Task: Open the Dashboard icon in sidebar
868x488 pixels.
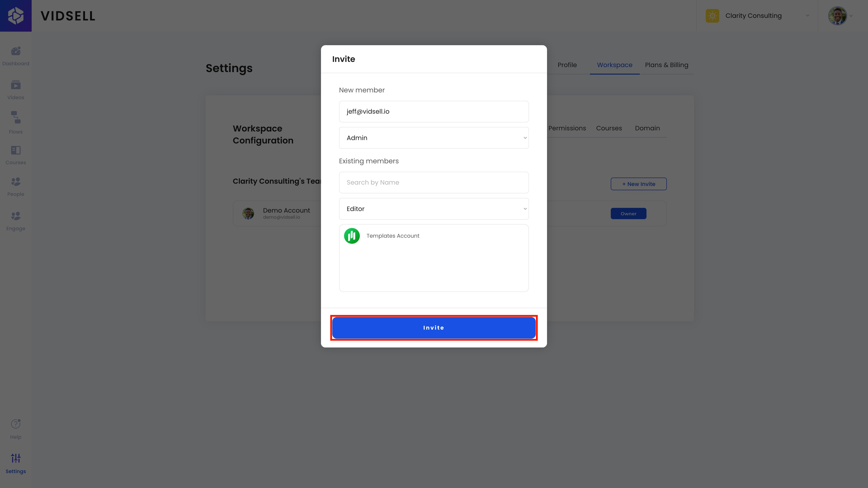Action: click(16, 52)
